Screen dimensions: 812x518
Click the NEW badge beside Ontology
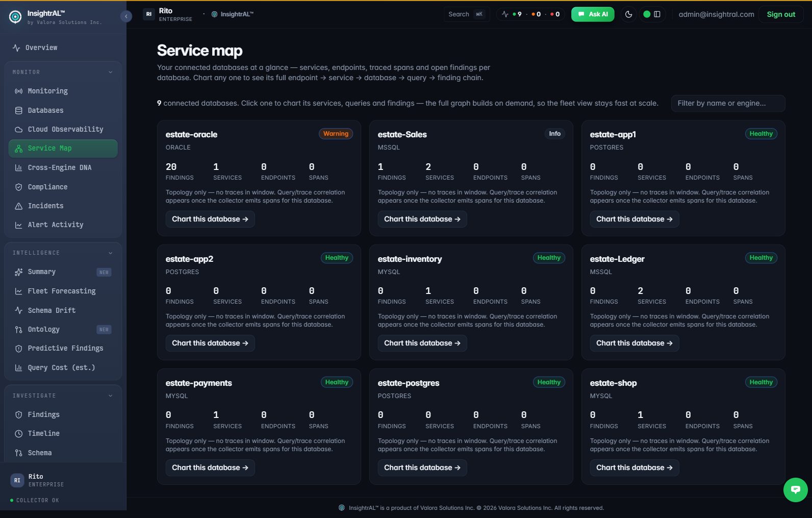[104, 330]
